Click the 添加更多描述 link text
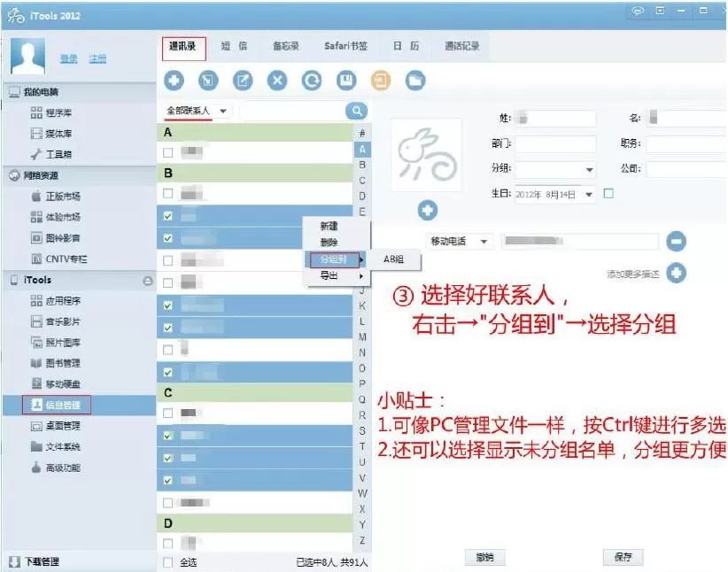Screen dimensions: 728x572 (633, 274)
